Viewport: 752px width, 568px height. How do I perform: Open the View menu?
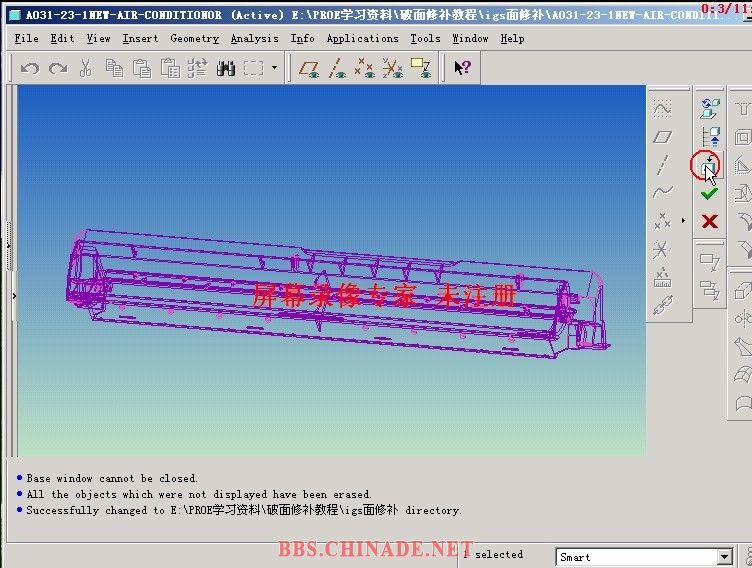98,38
